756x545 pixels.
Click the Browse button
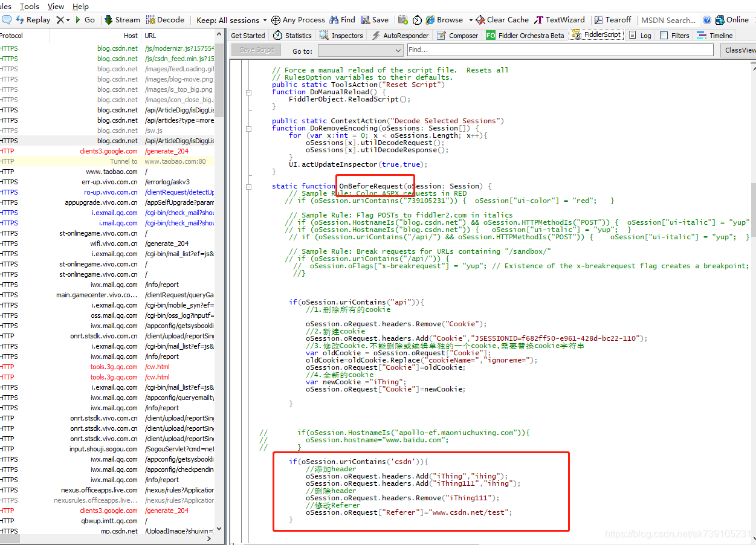coord(444,20)
